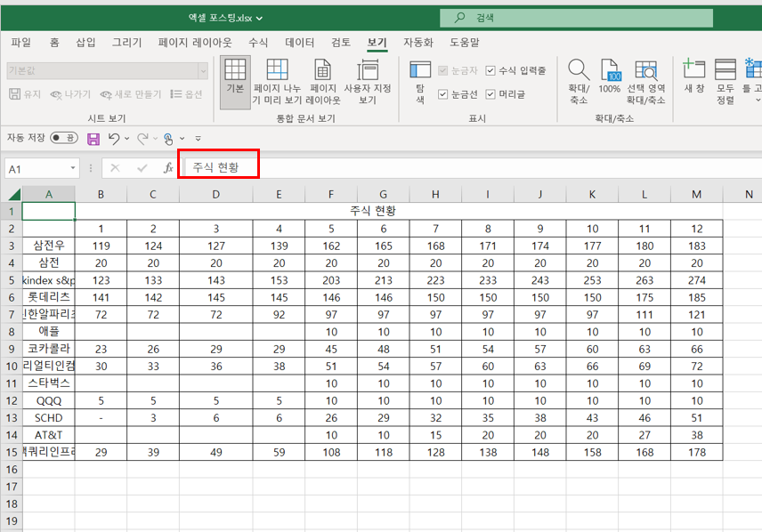
Task: Select row 5 header
Action: [12, 280]
